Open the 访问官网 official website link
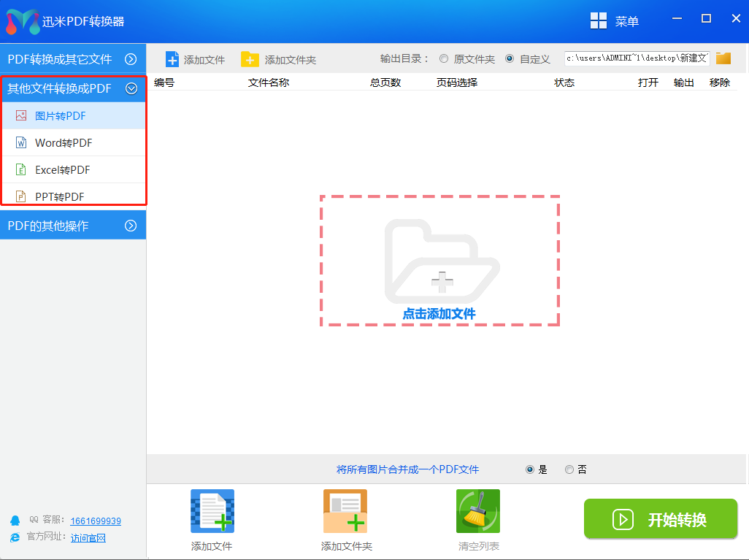The image size is (749, 560). (x=88, y=538)
